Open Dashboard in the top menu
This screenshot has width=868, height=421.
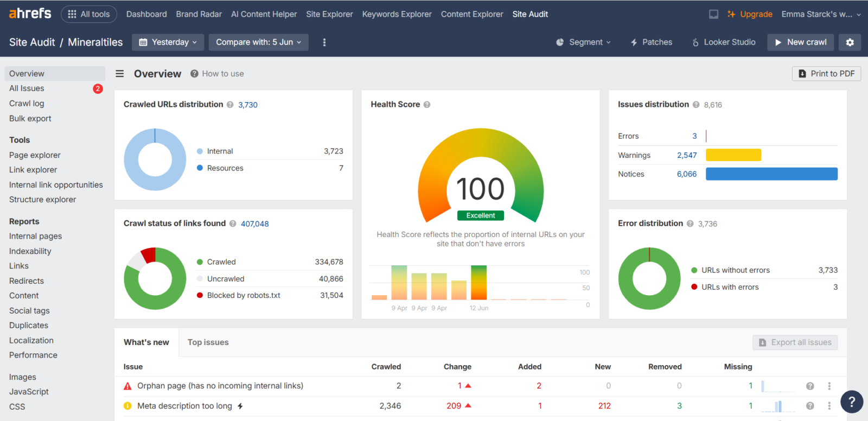point(146,14)
